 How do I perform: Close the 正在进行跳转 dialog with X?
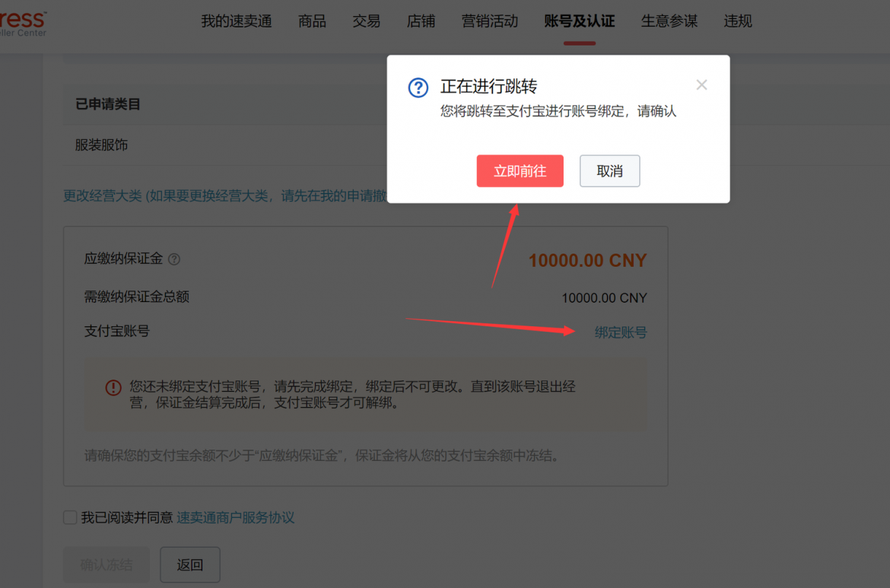click(701, 85)
